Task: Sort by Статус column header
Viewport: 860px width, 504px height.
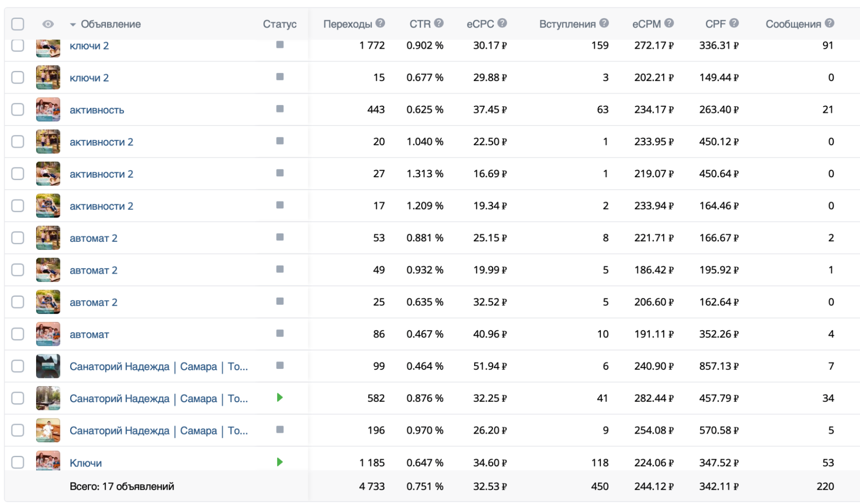Action: pos(280,24)
